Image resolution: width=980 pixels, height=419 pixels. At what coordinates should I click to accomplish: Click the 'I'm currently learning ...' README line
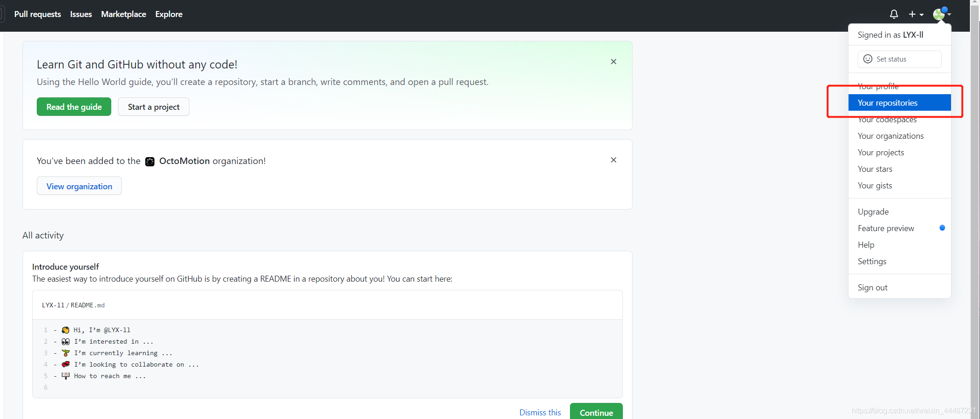click(x=123, y=353)
